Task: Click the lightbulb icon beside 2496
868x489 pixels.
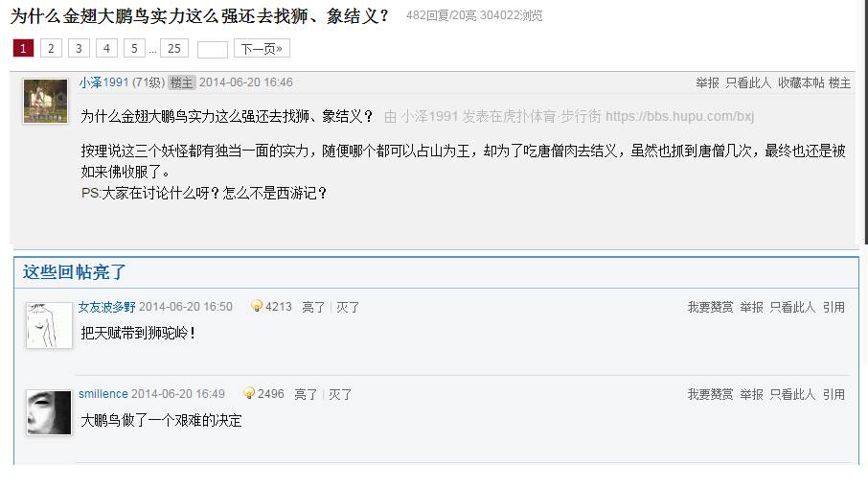Action: point(249,394)
